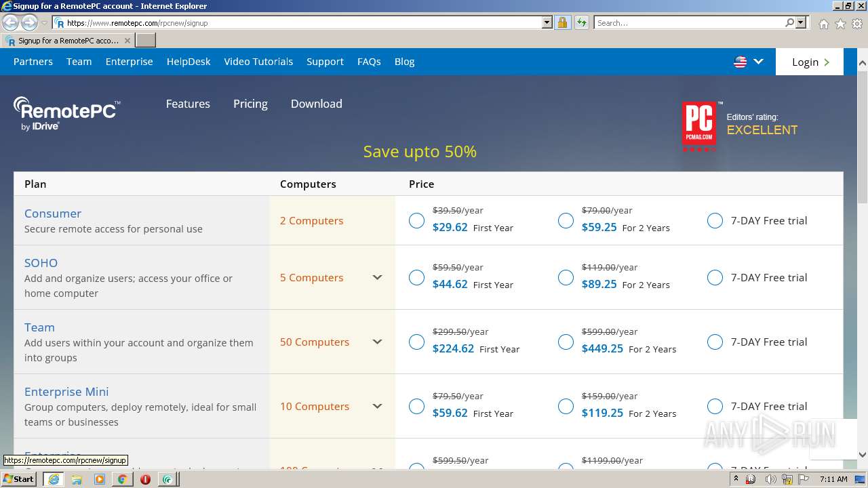Close the Signup for a RemotePC tab
The width and height of the screenshot is (868, 488).
tap(127, 41)
